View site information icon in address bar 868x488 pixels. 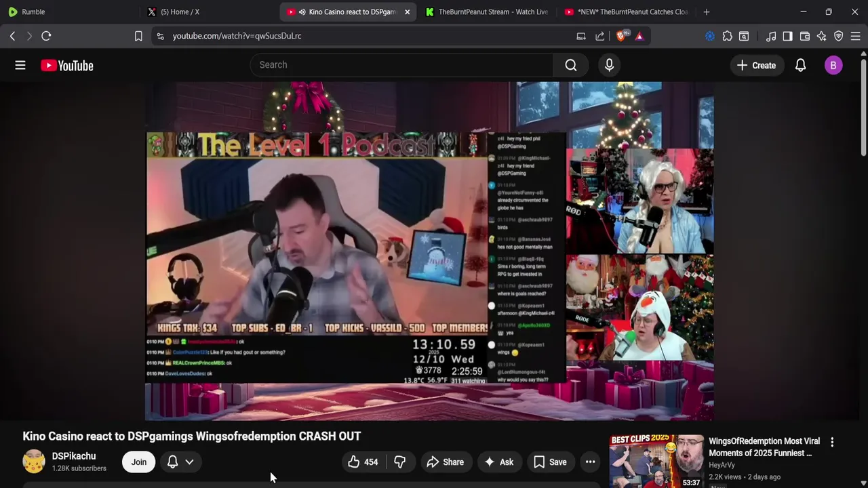(160, 36)
